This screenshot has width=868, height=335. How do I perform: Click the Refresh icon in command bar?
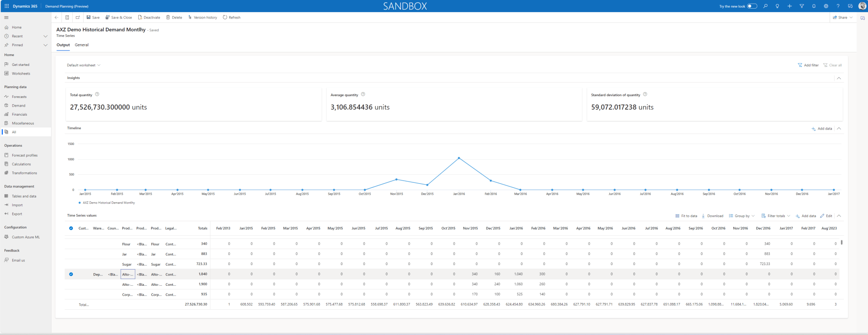(x=225, y=18)
